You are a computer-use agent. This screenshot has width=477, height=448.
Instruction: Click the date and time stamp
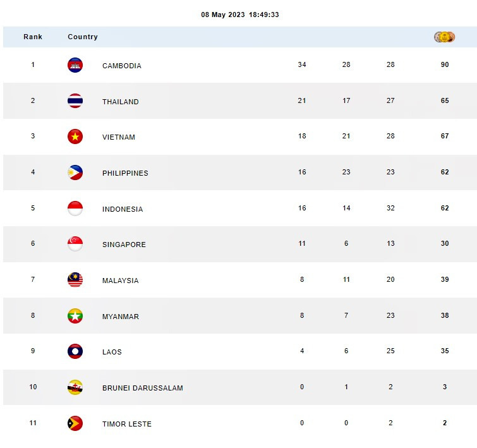pyautogui.click(x=240, y=15)
